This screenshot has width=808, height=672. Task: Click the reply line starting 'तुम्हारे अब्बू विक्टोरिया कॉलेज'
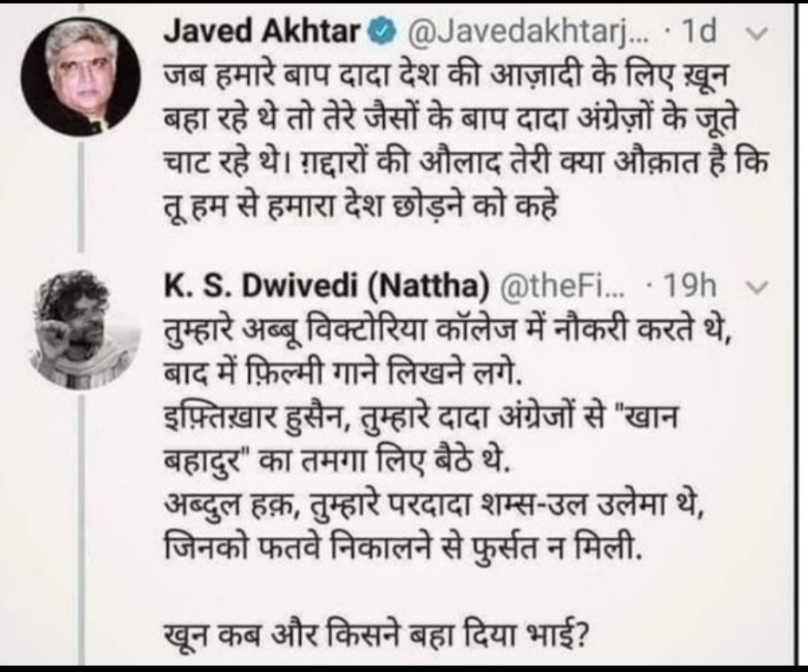[x=448, y=330]
